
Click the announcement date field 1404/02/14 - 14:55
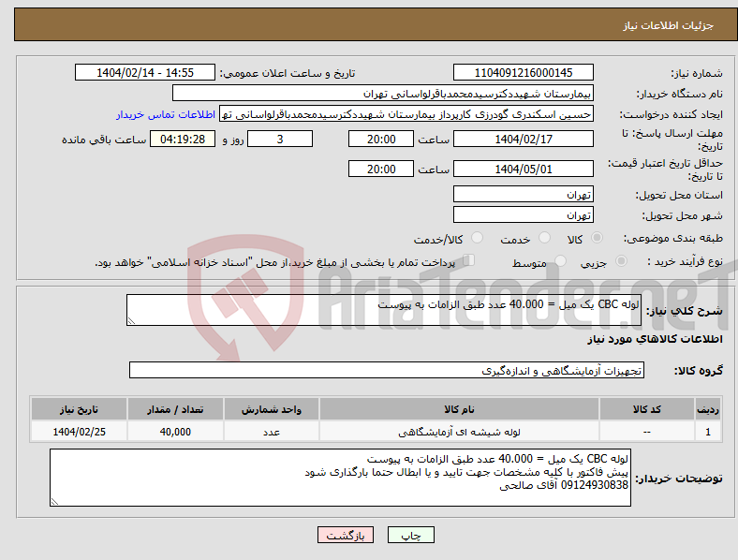pyautogui.click(x=145, y=72)
